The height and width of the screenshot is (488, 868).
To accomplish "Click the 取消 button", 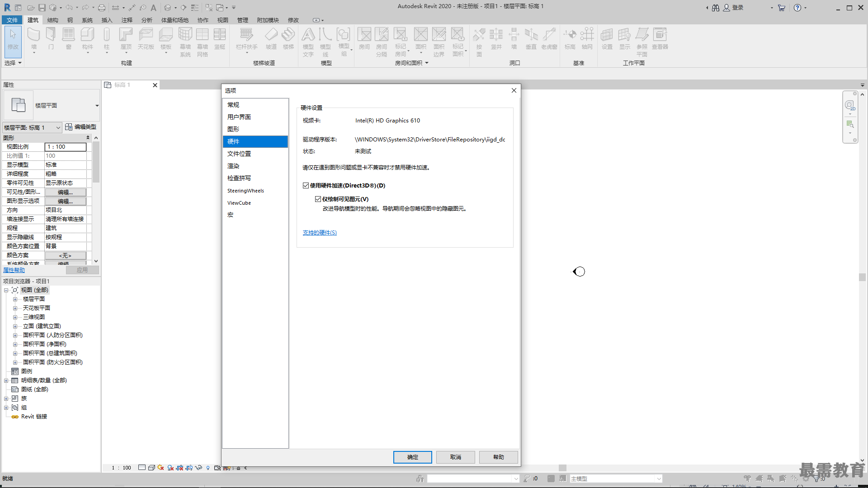I will 455,457.
